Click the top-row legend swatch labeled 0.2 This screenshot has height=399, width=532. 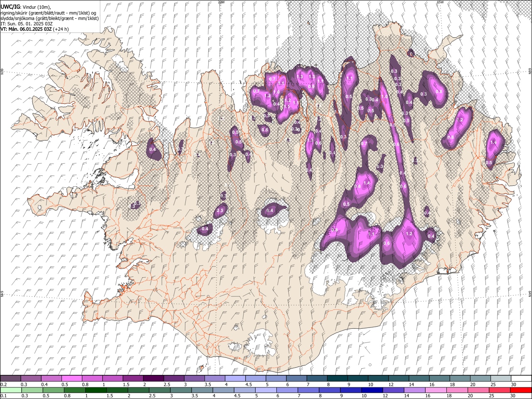10,379
